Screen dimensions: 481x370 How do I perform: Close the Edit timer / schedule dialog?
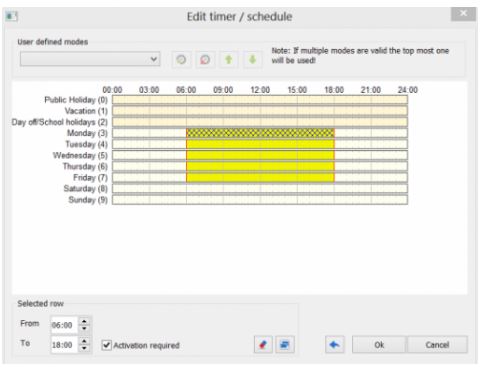tap(463, 14)
